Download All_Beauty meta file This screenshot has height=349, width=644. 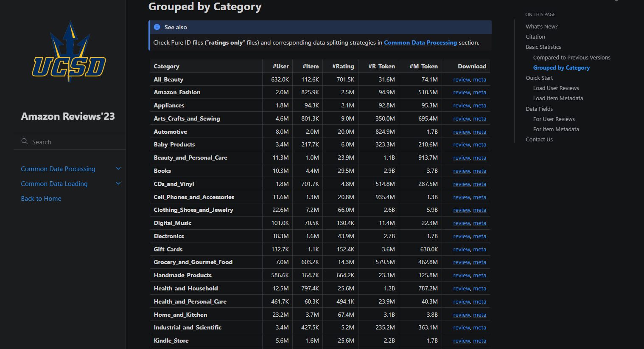[x=480, y=79]
